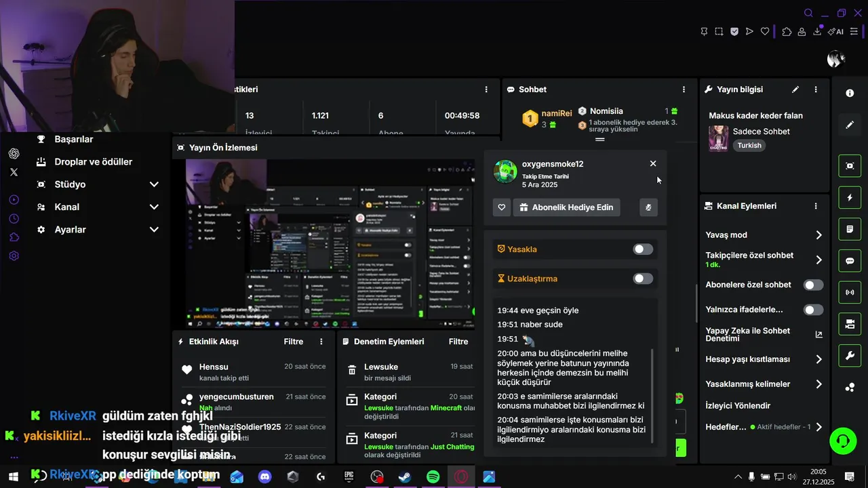The image size is (868, 488).
Task: Open the easy setup sliders icon
Action: [854, 31]
